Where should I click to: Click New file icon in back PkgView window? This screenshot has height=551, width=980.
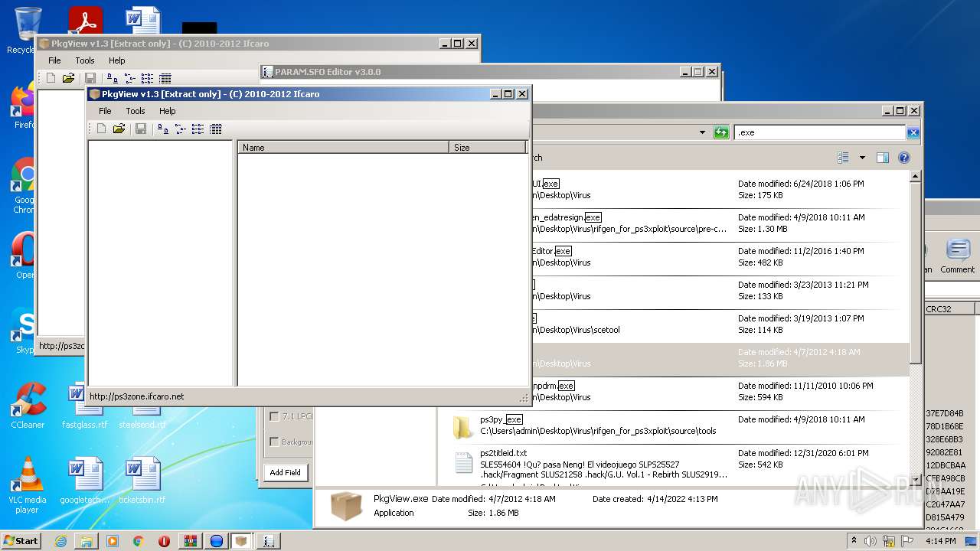click(x=51, y=78)
